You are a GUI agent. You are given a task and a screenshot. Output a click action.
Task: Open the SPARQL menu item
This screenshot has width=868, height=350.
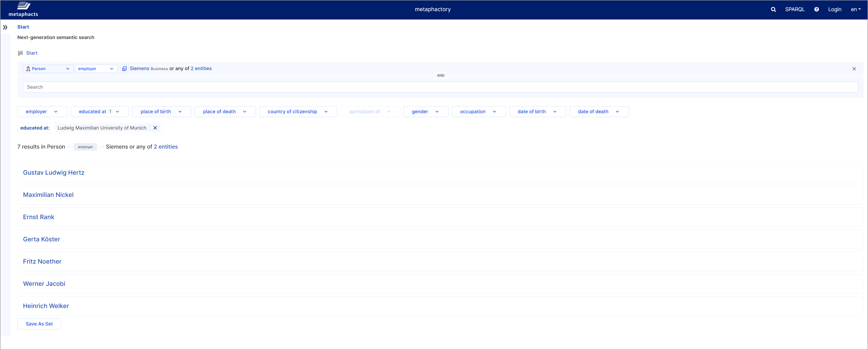795,10
